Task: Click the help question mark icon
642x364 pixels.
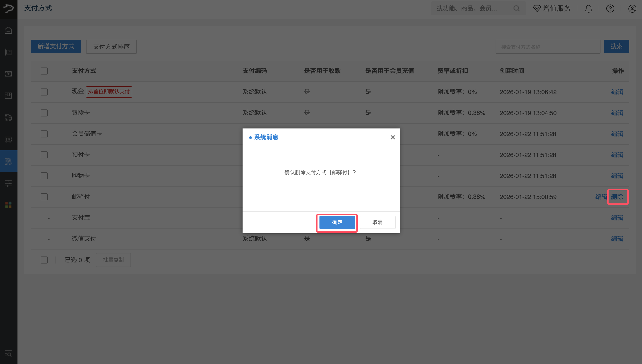Action: (610, 9)
